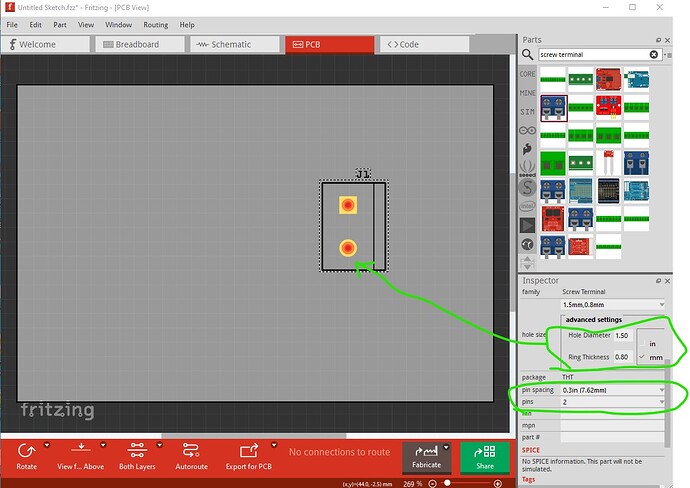Open the CORE parts bin
The width and height of the screenshot is (690, 488).
pos(527,74)
